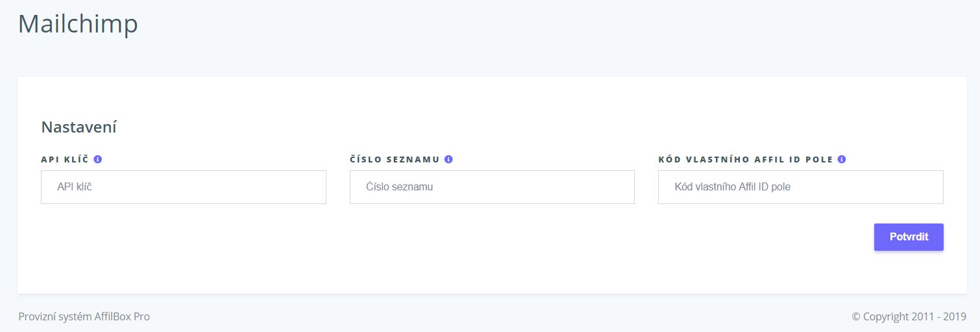The image size is (980, 332).
Task: Open the Číslo seznamu info tooltip icon
Action: tap(448, 159)
